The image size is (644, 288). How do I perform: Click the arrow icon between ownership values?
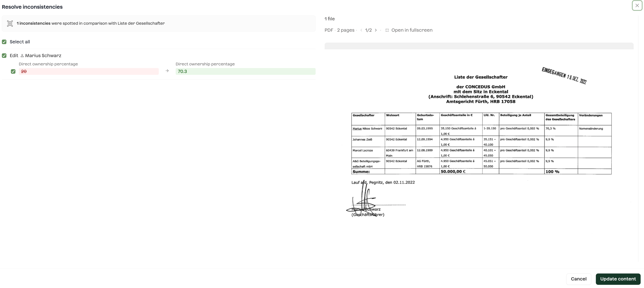[167, 71]
